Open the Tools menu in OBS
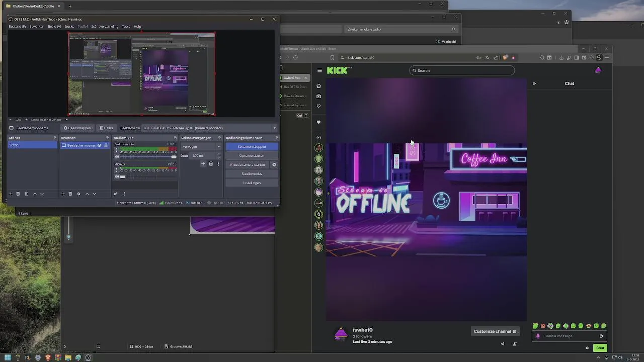The height and width of the screenshot is (362, 644). click(126, 26)
